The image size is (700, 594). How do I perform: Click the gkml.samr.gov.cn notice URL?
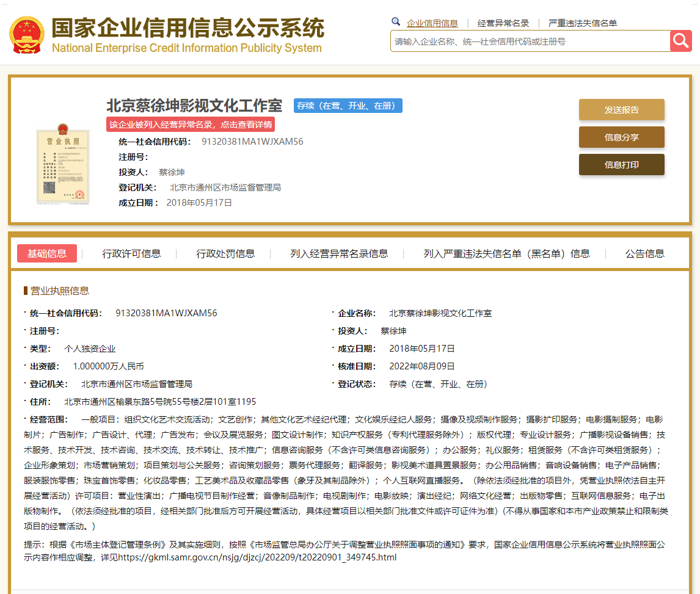[257, 557]
